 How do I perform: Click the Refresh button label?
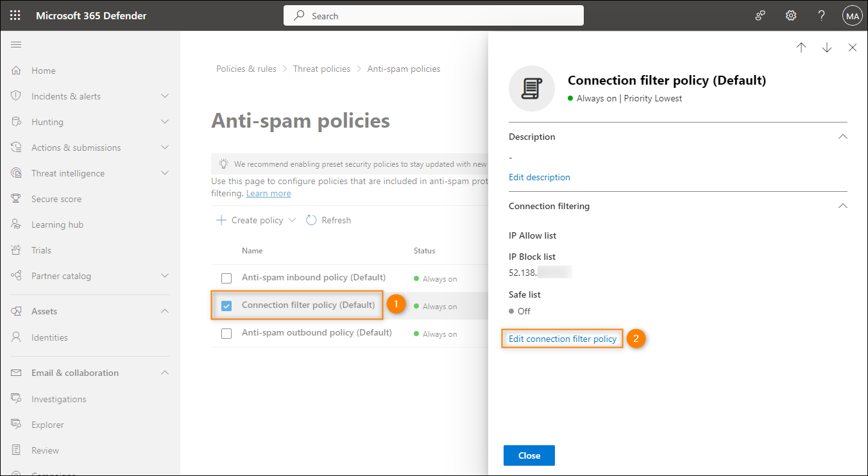point(336,220)
